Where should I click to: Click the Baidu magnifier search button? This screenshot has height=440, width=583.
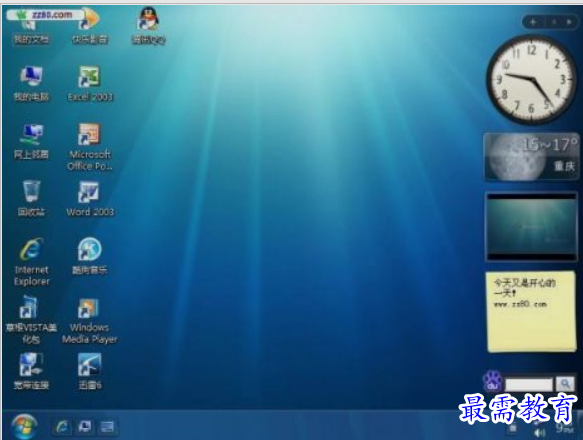[565, 384]
